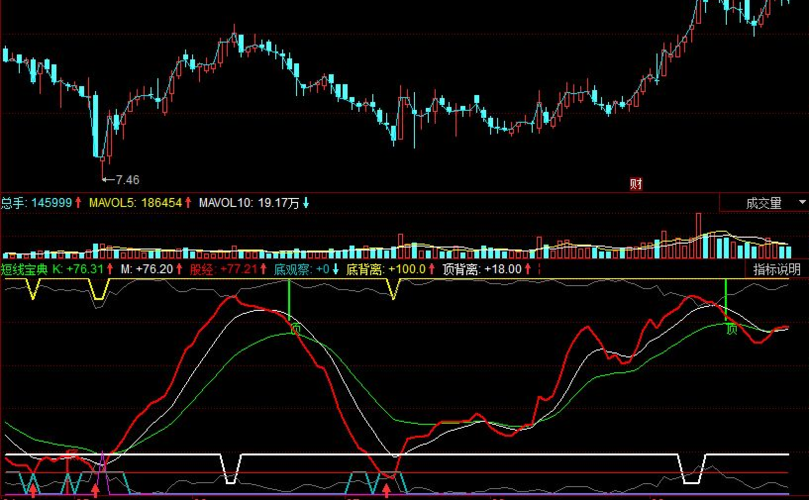Click the 7.46 lowest price label
Viewport: 809px width, 500px height.
pos(127,180)
